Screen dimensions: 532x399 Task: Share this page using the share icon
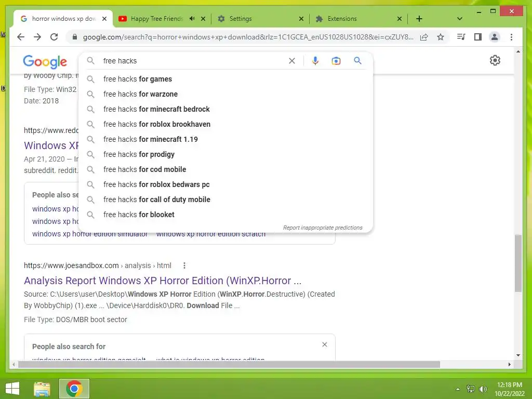tap(424, 37)
